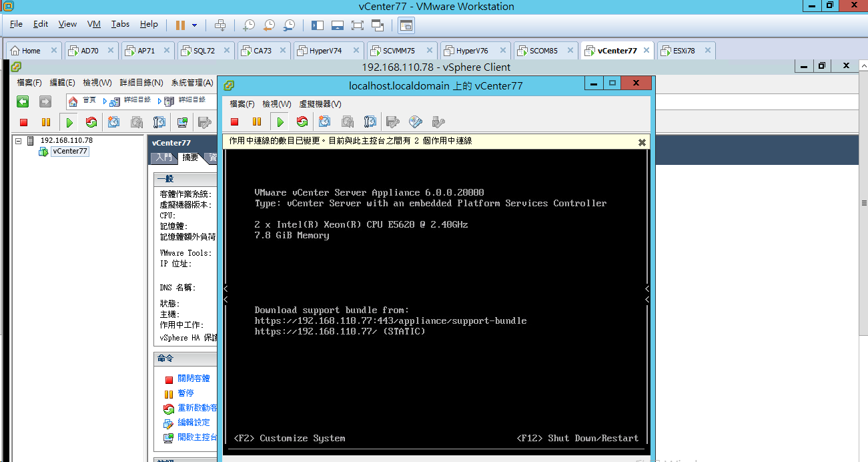
Task: Click reset icon in vSphere Client main toolbar
Action: [x=91, y=122]
